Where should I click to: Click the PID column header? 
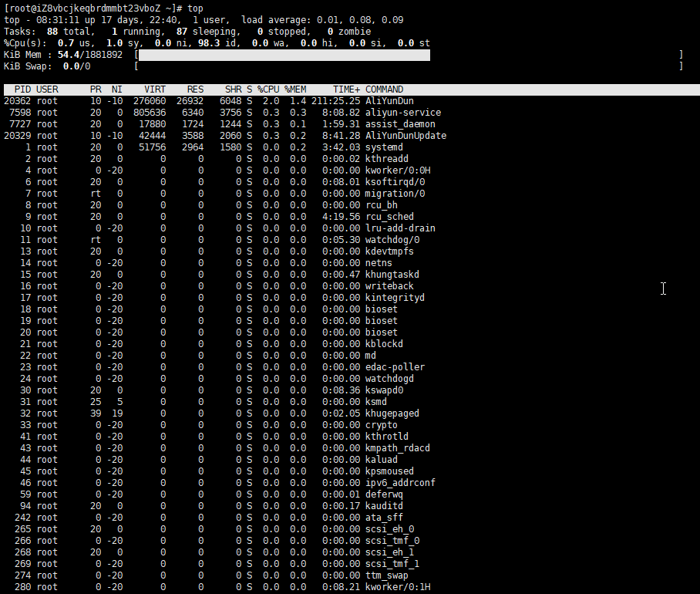point(23,89)
